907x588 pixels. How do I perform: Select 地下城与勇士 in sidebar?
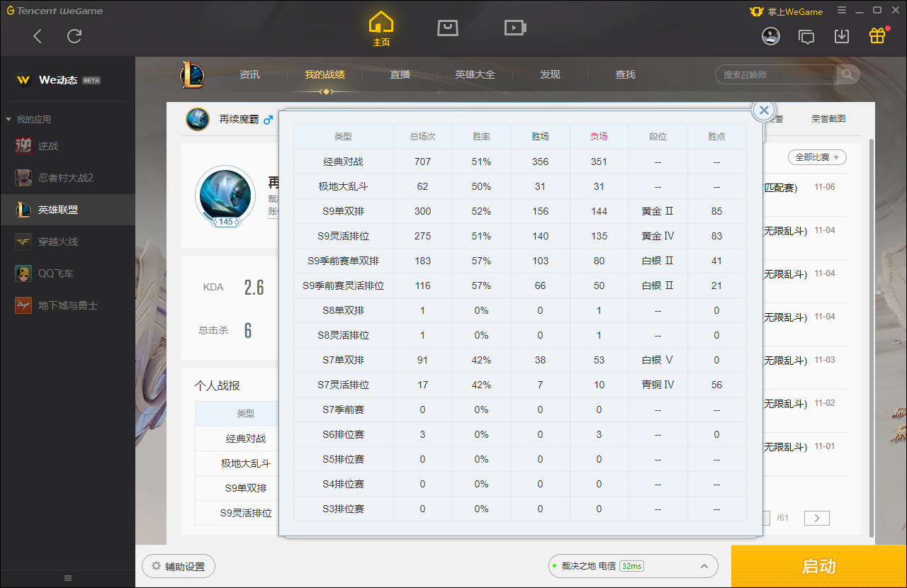click(67, 305)
